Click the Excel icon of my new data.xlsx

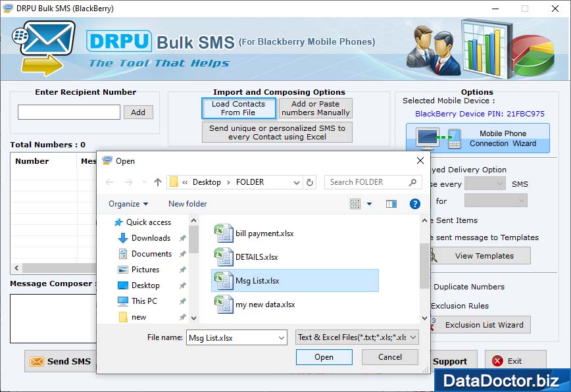[x=224, y=305]
